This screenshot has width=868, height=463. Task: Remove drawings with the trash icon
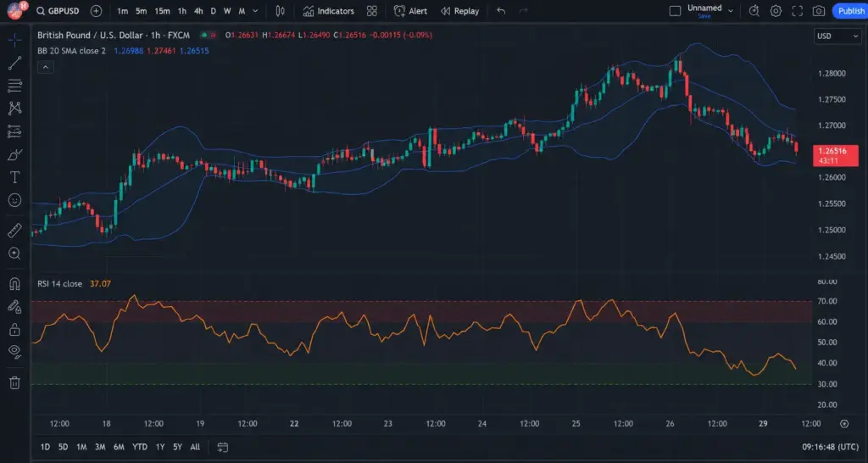pyautogui.click(x=15, y=382)
